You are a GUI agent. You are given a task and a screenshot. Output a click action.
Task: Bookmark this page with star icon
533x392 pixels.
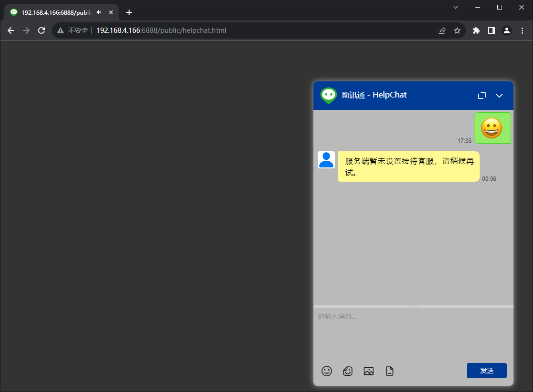457,30
